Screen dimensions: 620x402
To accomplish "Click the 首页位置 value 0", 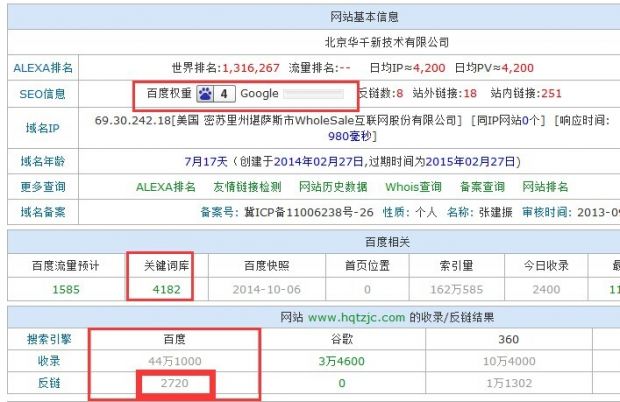I will pos(367,290).
